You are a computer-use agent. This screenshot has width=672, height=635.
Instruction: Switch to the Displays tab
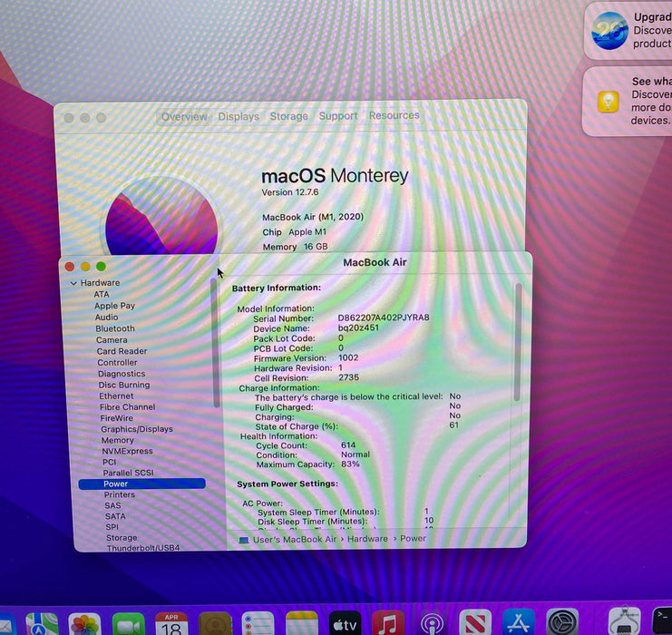coord(239,116)
